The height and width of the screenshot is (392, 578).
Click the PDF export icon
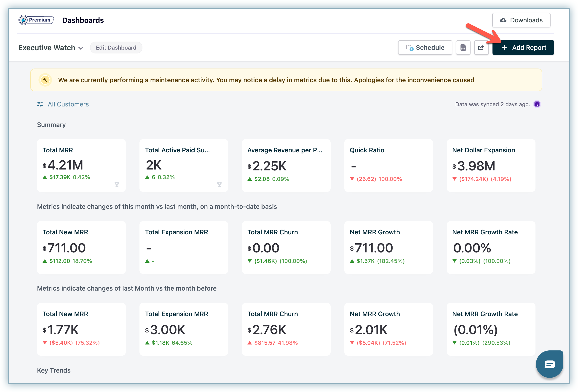(x=463, y=48)
